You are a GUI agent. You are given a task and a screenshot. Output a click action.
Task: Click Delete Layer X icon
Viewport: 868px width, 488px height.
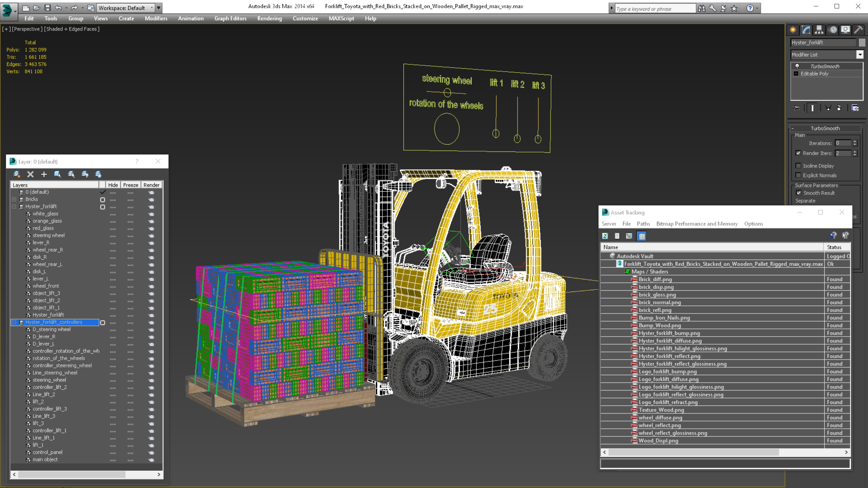click(30, 174)
